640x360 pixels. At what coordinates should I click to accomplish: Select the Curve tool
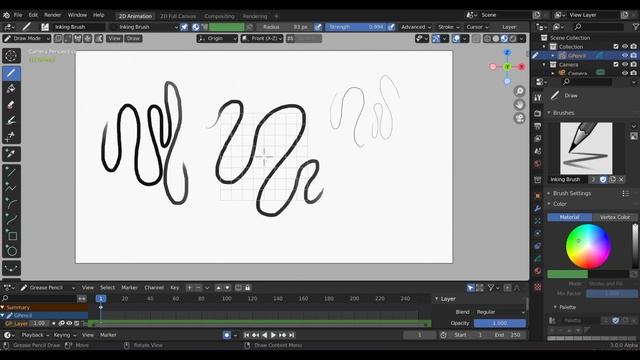tap(11, 219)
